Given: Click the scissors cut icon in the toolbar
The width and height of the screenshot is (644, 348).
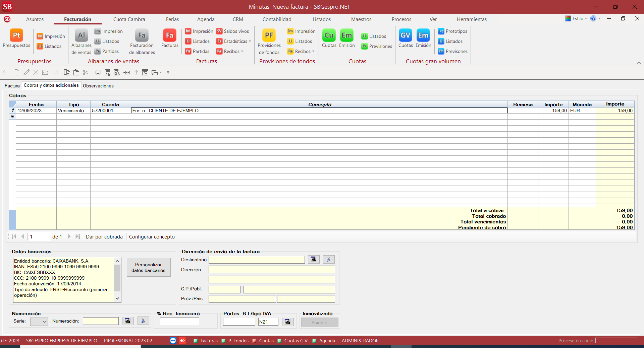Looking at the screenshot, I should (x=86, y=72).
